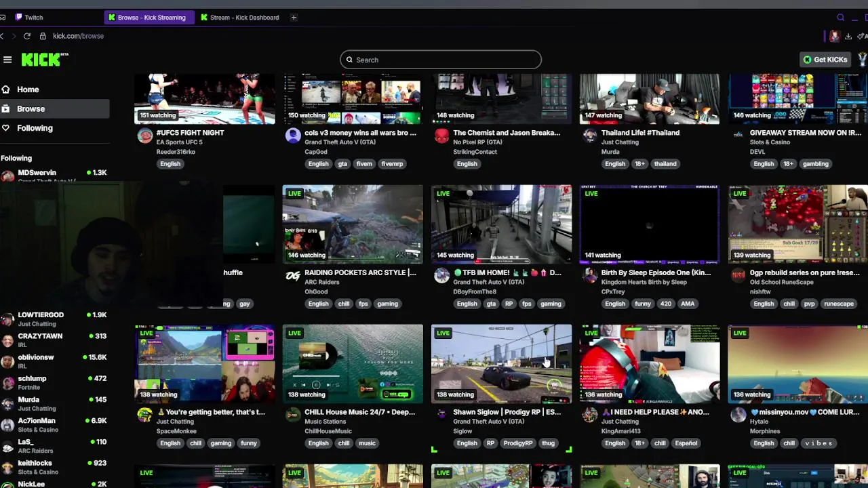Click the heart icon next to Following
The width and height of the screenshot is (868, 488).
coord(6,128)
